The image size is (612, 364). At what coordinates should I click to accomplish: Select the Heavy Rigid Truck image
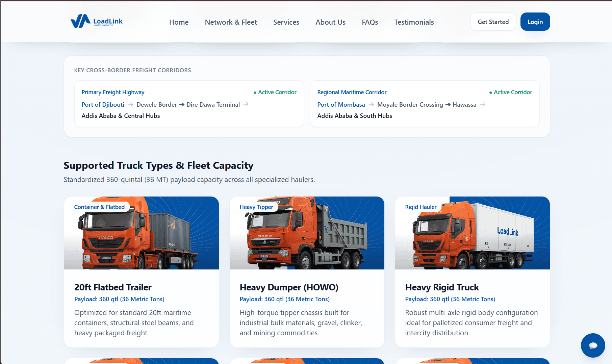pos(473,233)
